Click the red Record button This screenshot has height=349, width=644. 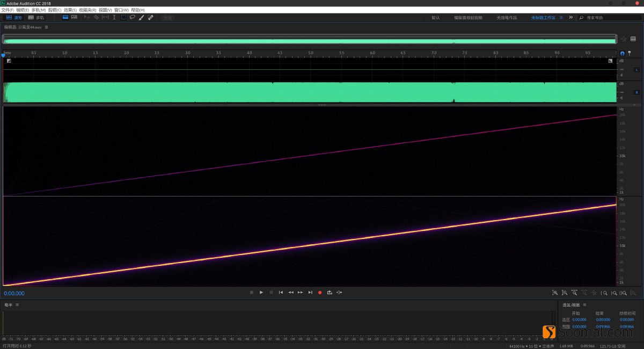320,293
